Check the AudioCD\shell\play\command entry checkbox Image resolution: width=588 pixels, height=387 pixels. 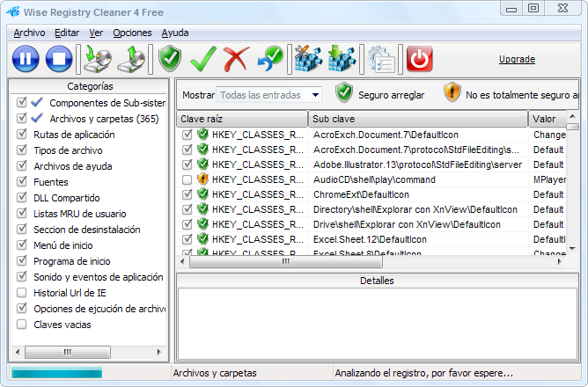click(x=187, y=179)
